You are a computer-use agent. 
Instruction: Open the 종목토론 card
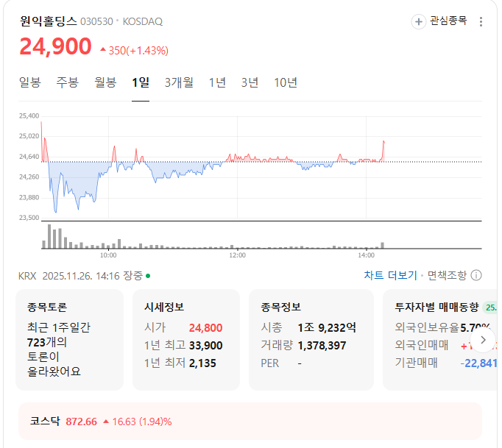(69, 340)
